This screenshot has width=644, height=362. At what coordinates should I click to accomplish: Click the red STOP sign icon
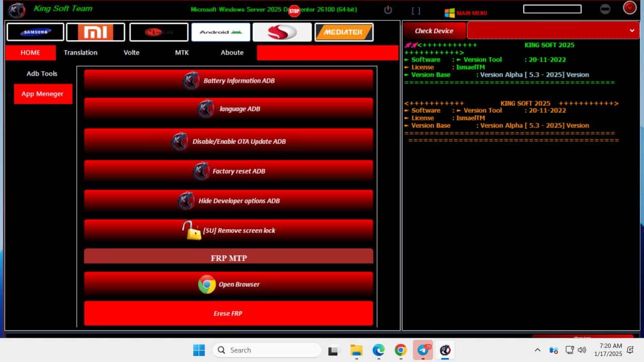click(294, 11)
